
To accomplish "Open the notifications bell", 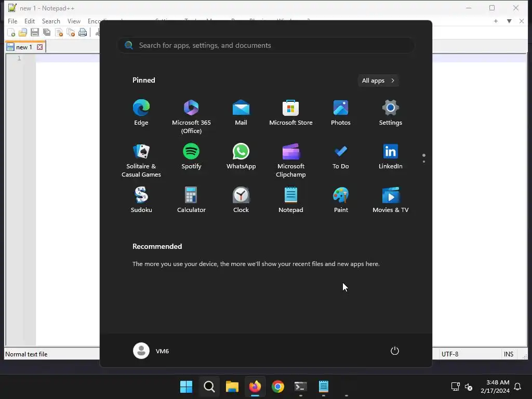I will coord(517,387).
